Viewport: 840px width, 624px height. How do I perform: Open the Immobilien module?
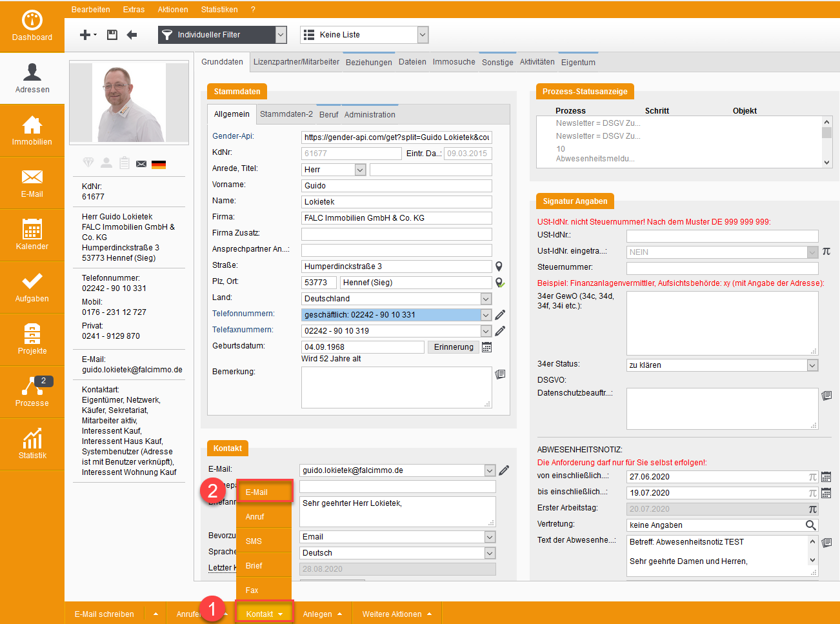coord(32,131)
